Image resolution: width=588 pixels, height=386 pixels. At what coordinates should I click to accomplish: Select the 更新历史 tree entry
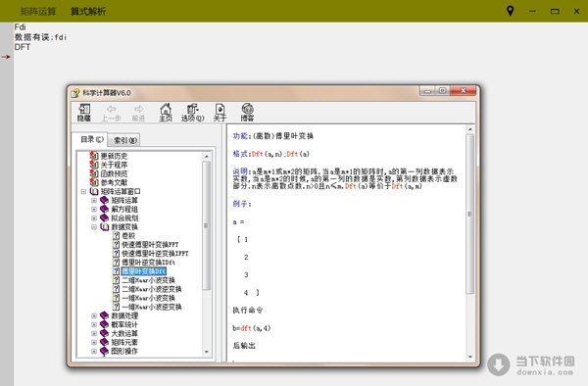pos(114,156)
